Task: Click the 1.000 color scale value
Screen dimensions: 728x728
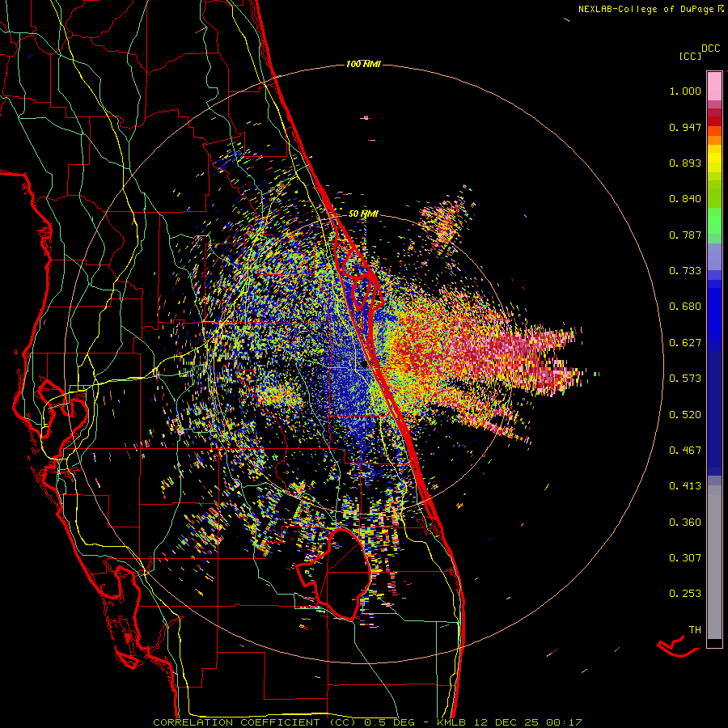Action: [685, 91]
